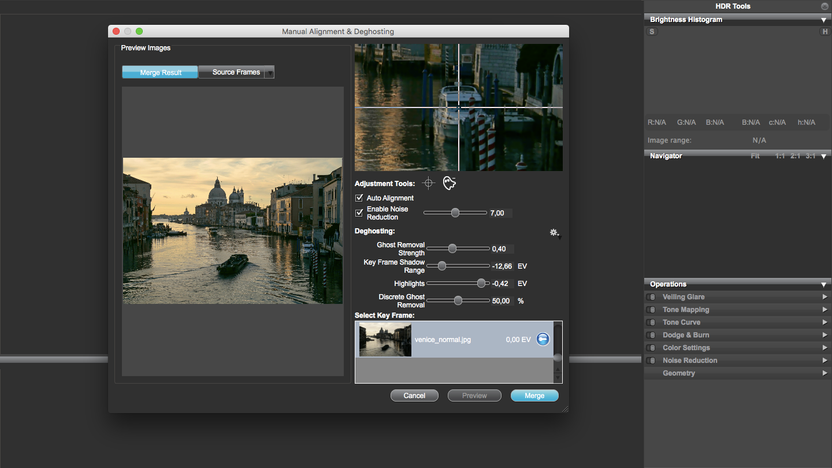Open the Source Frames dropdown arrow
This screenshot has height=468, width=832.
pos(270,73)
